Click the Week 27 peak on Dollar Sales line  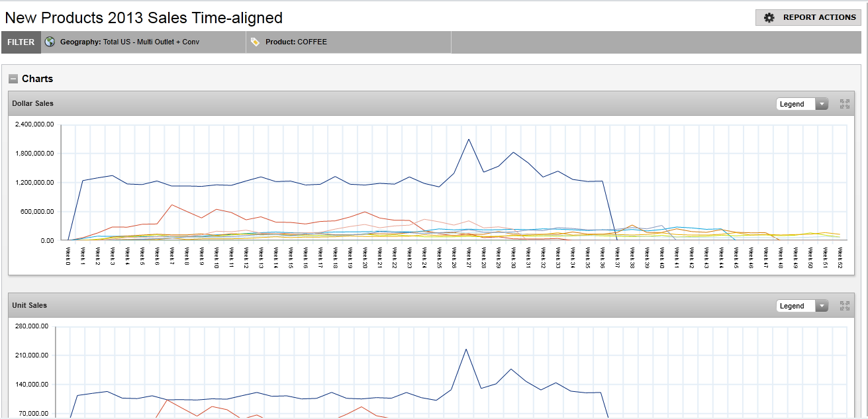469,139
